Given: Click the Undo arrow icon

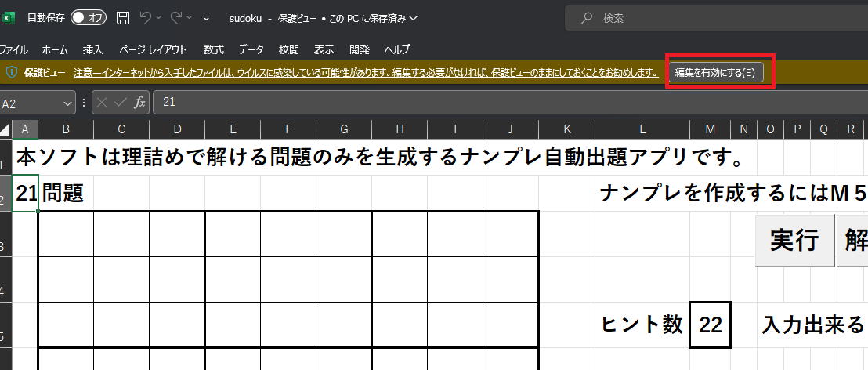Looking at the screenshot, I should tap(145, 17).
